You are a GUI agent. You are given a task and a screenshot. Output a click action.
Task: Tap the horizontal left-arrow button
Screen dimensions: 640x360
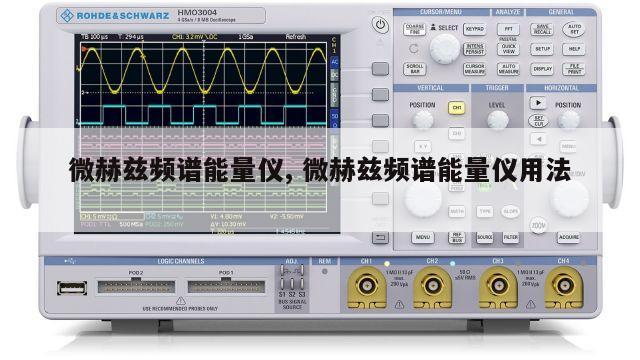click(539, 139)
